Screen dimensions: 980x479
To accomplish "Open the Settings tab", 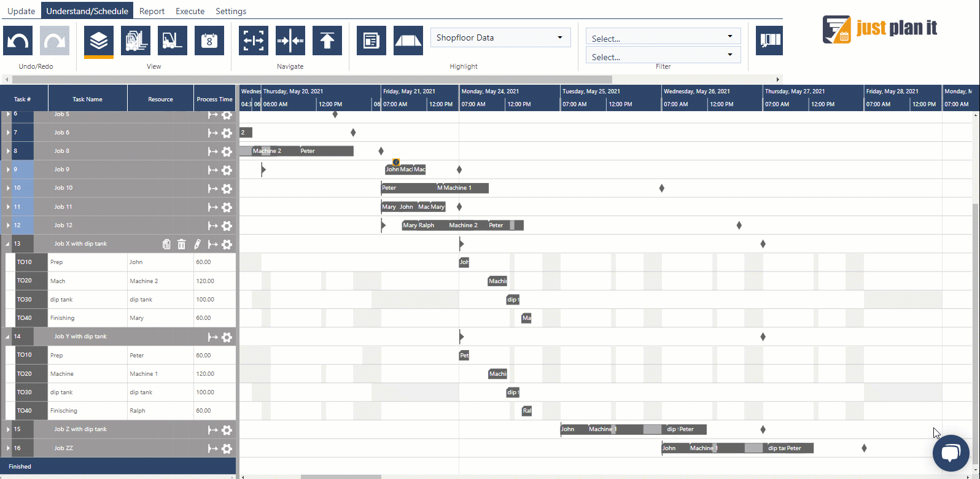I will (231, 11).
